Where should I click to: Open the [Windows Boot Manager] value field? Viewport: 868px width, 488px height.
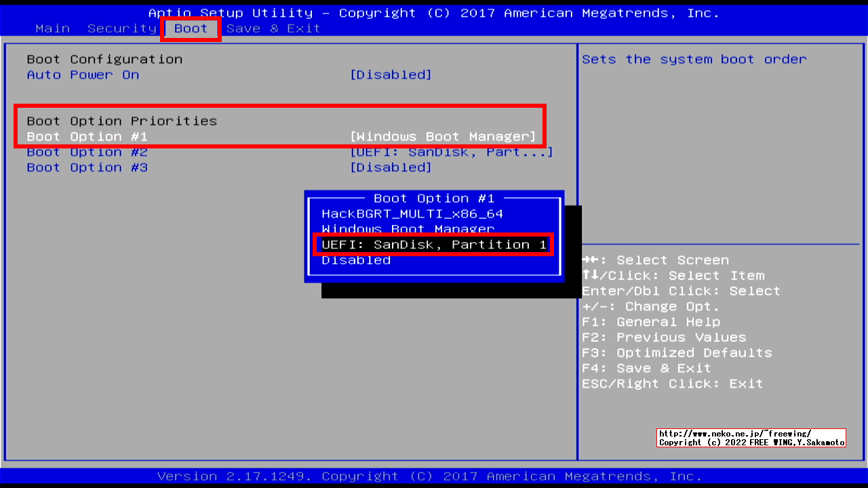(443, 137)
